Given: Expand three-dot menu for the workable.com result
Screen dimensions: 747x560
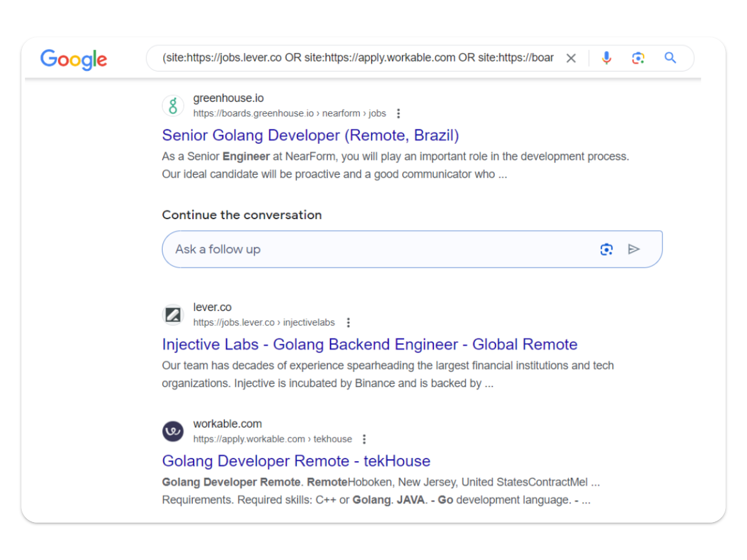Looking at the screenshot, I should pyautogui.click(x=365, y=439).
